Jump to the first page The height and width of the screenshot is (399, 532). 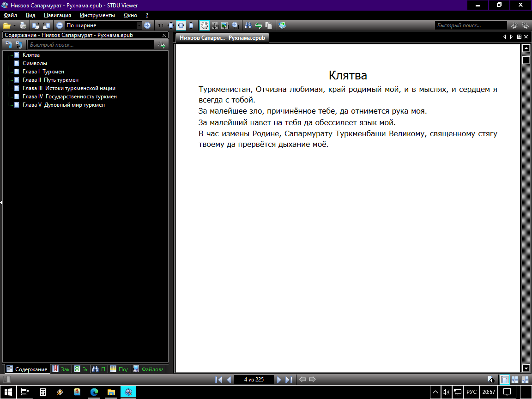coord(219,380)
